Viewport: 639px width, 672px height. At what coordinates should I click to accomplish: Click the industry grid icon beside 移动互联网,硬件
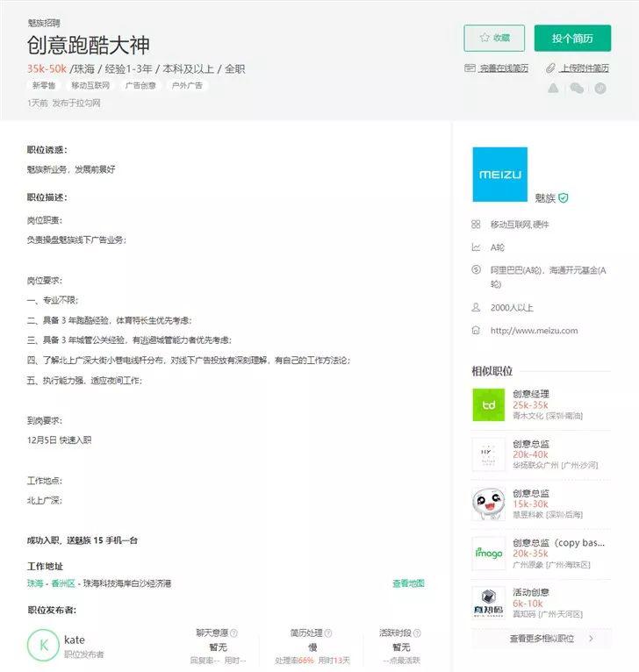pos(476,224)
